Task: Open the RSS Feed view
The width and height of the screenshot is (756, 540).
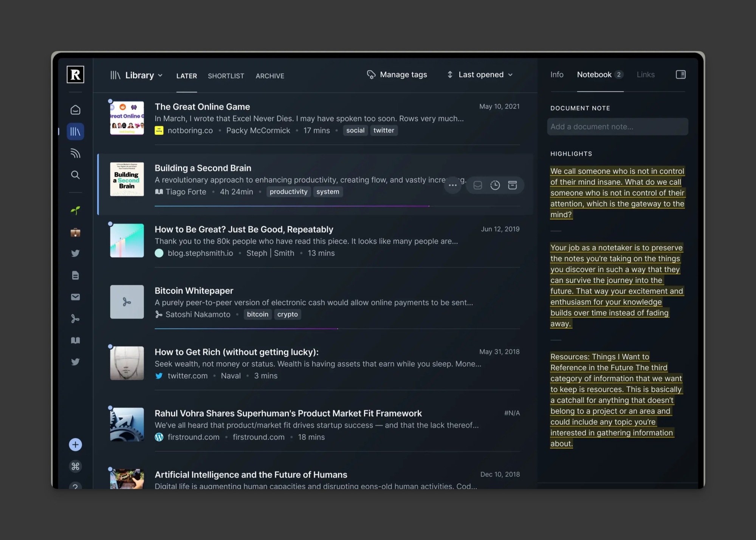Action: tap(76, 153)
